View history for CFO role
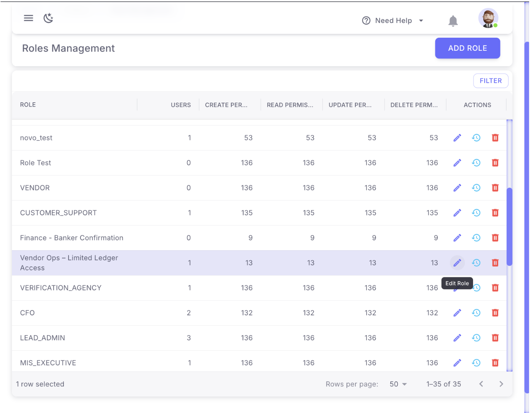This screenshot has width=532, height=413. tap(476, 313)
